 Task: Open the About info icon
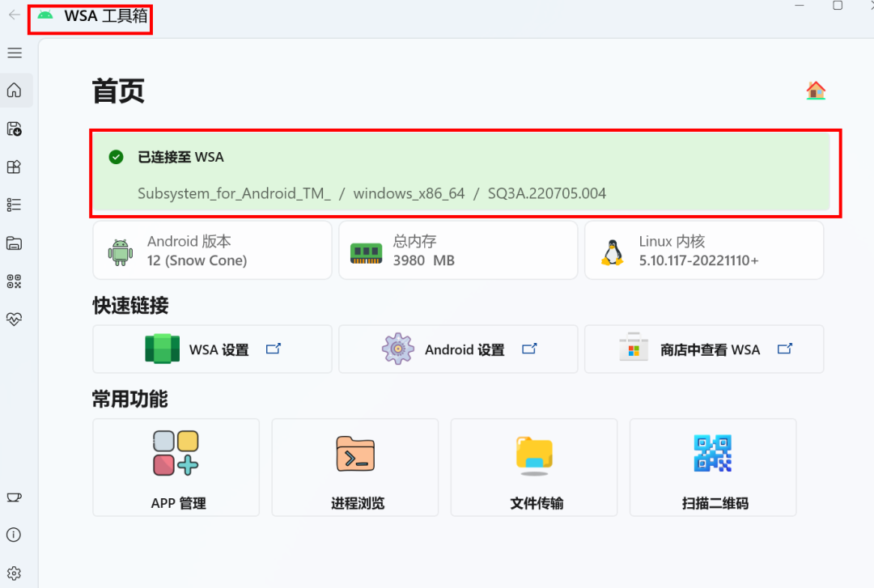point(15,535)
